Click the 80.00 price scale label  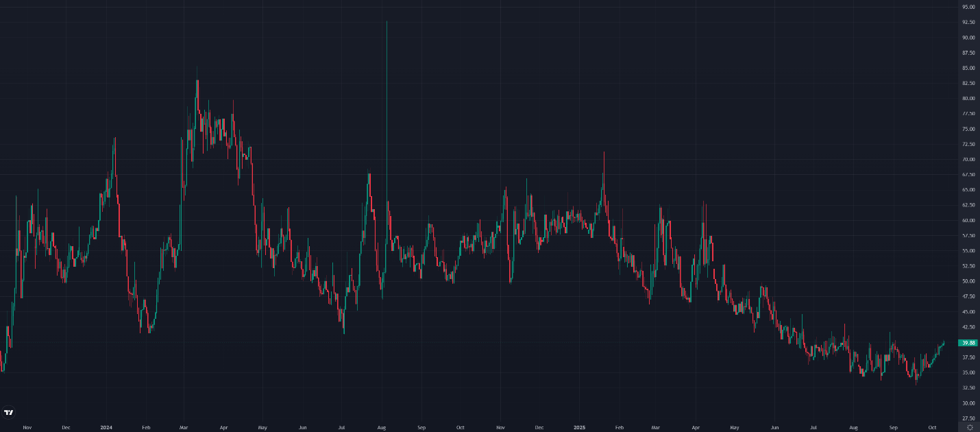[x=968, y=98]
